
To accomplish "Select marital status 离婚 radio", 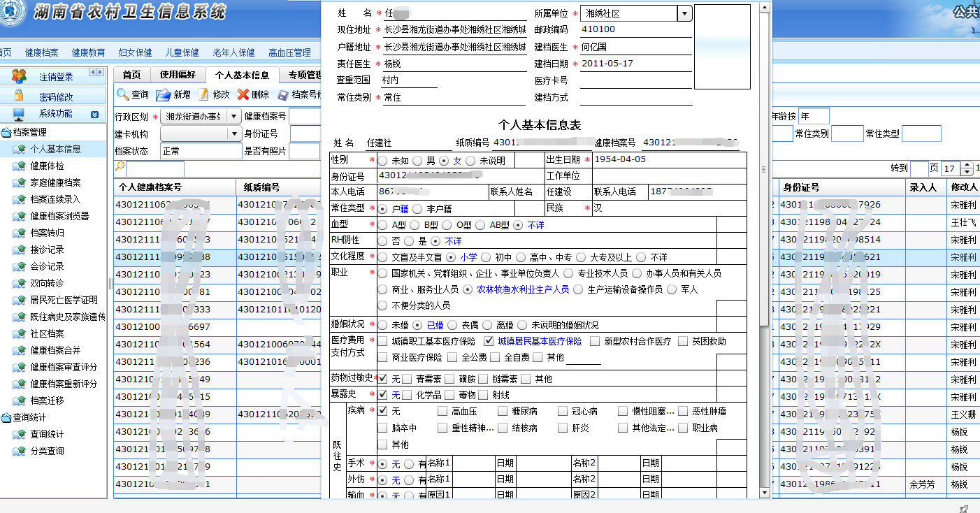I will [486, 325].
